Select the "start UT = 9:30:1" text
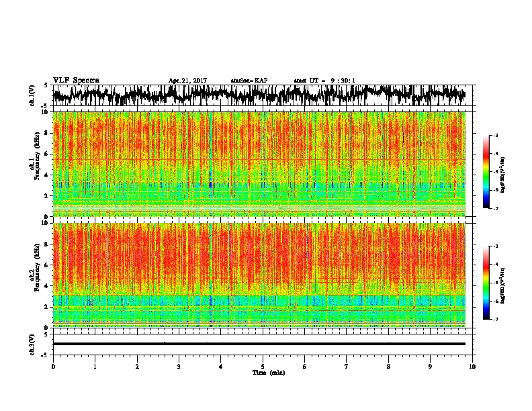 click(324, 81)
